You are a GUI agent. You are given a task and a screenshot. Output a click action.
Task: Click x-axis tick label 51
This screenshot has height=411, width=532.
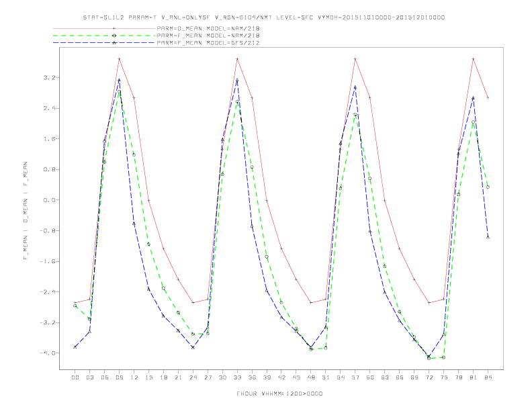(x=326, y=377)
